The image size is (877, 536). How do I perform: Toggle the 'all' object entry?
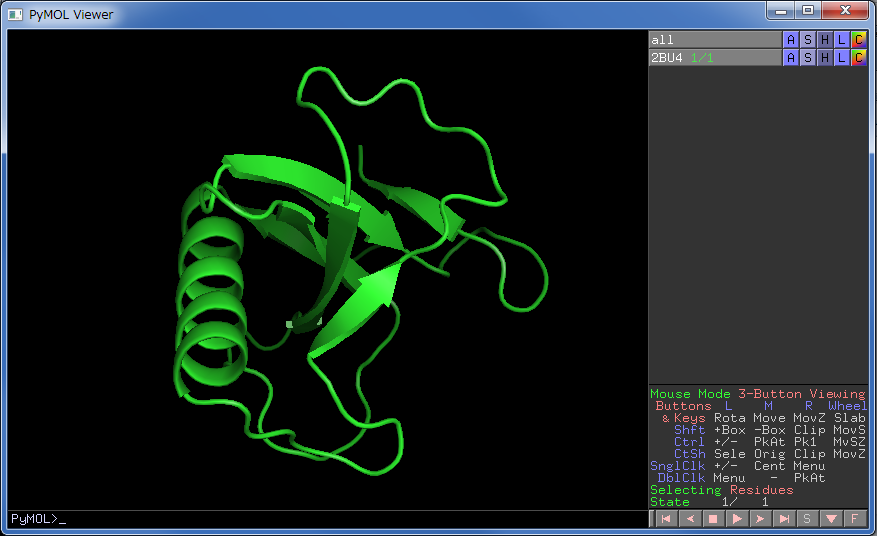[714, 40]
